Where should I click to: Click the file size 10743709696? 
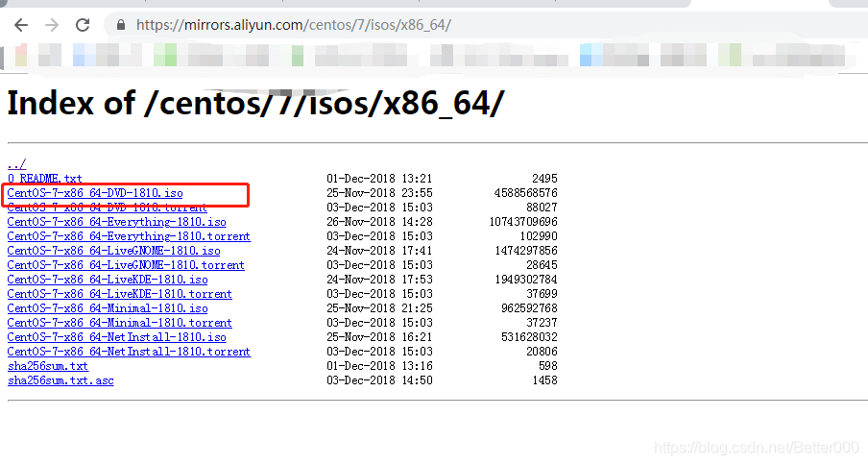pos(523,222)
